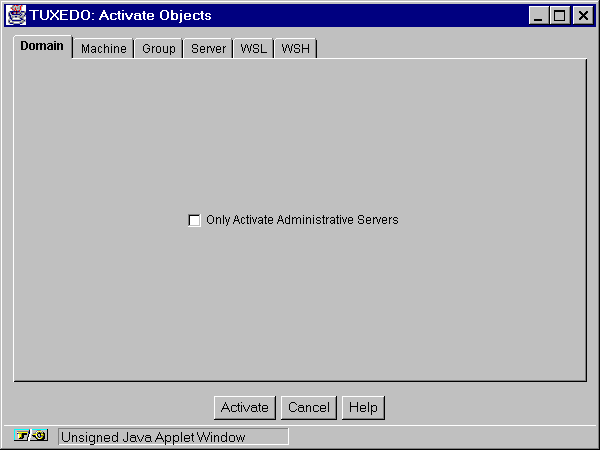Click the TUXEDO window title icon
Image resolution: width=600 pixels, height=450 pixels.
click(16, 15)
